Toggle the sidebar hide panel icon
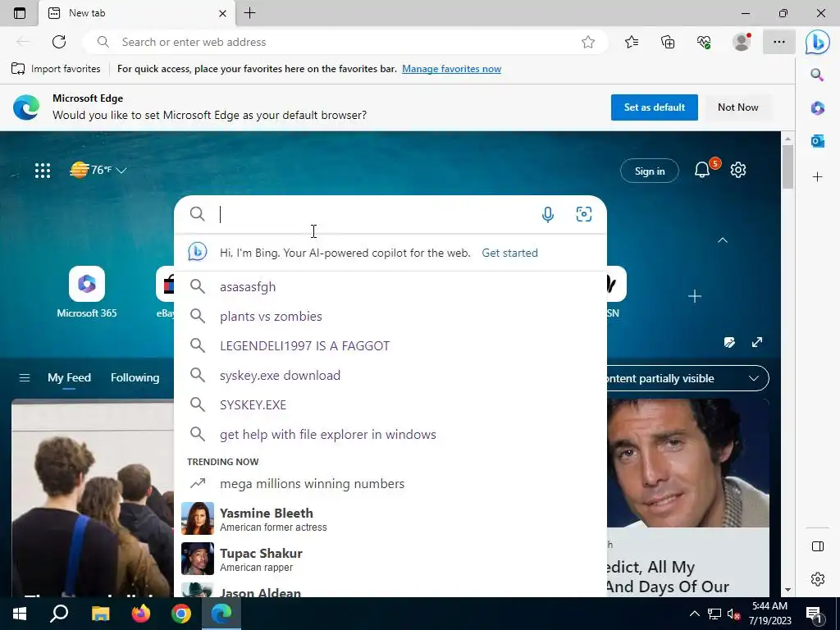The height and width of the screenshot is (630, 840). pos(818,546)
